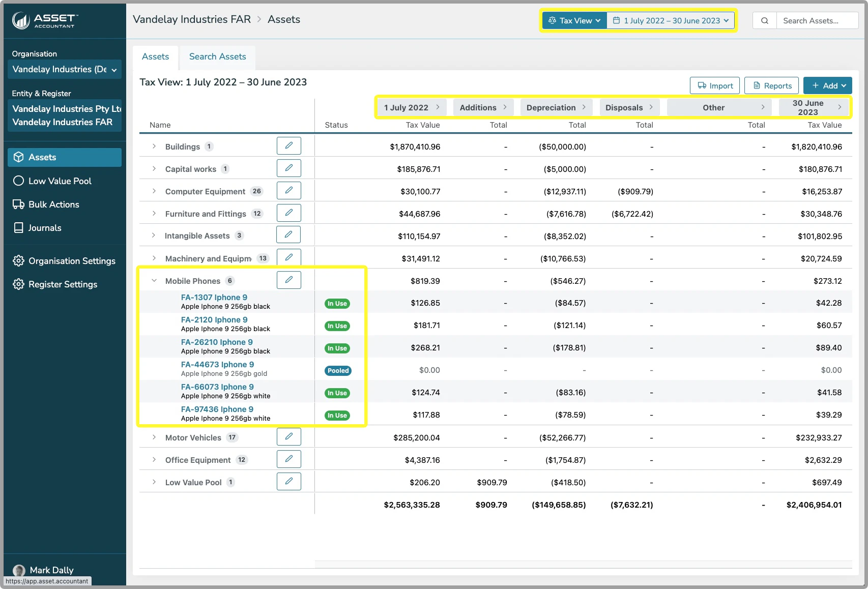The width and height of the screenshot is (868, 589).
Task: Open the Assets section in the sidebar
Action: pos(43,157)
